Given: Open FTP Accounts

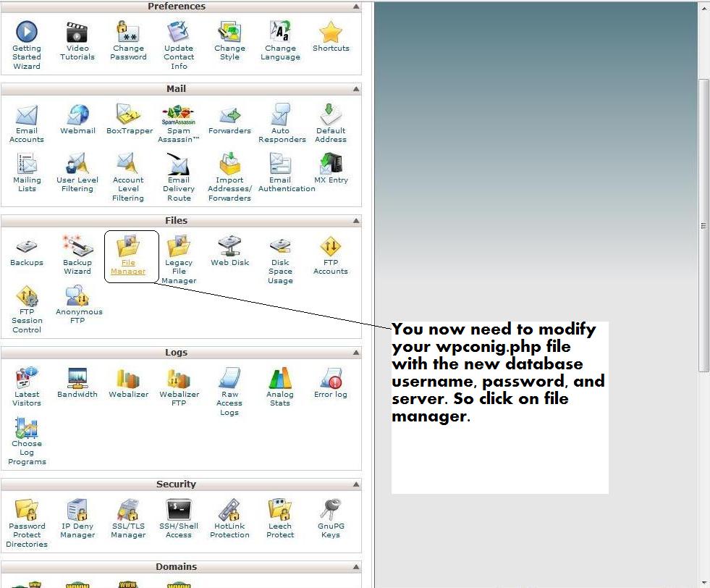Looking at the screenshot, I should point(331,255).
